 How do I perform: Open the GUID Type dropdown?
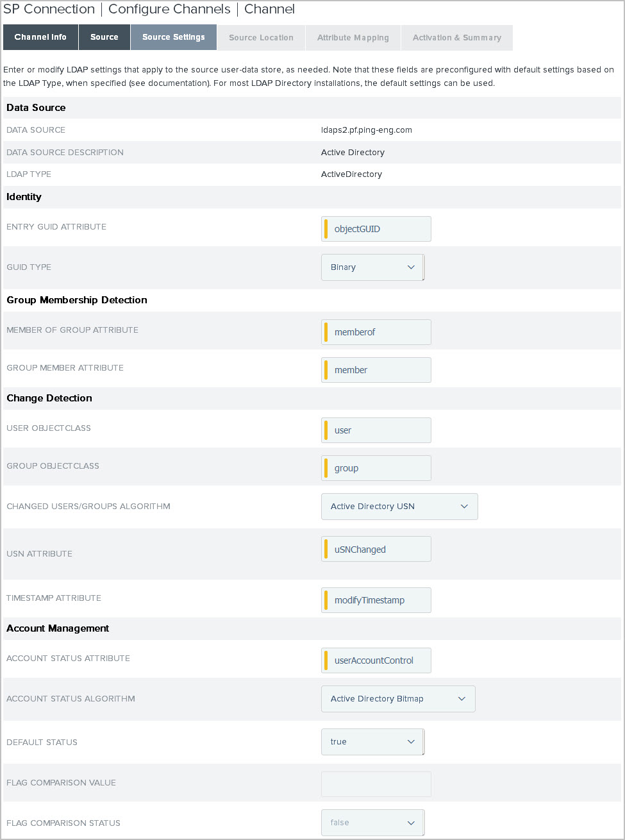(x=372, y=267)
